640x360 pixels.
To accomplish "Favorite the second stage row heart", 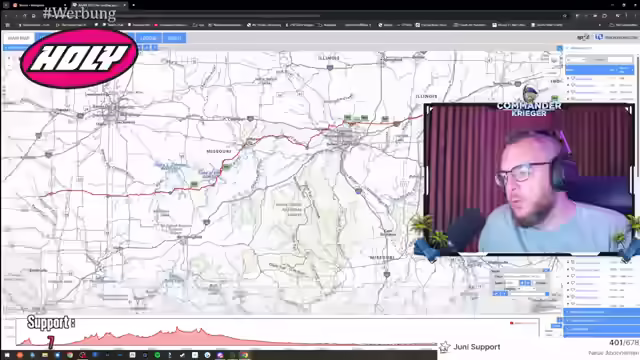I will tap(573, 85).
